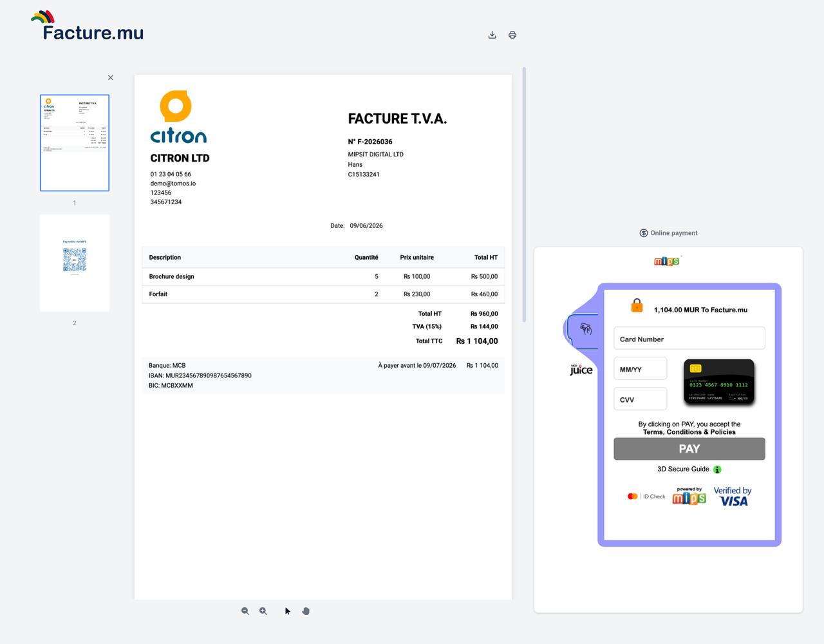Click the 'Rs 460,00' total cell
The image size is (824, 644).
pyautogui.click(x=484, y=294)
